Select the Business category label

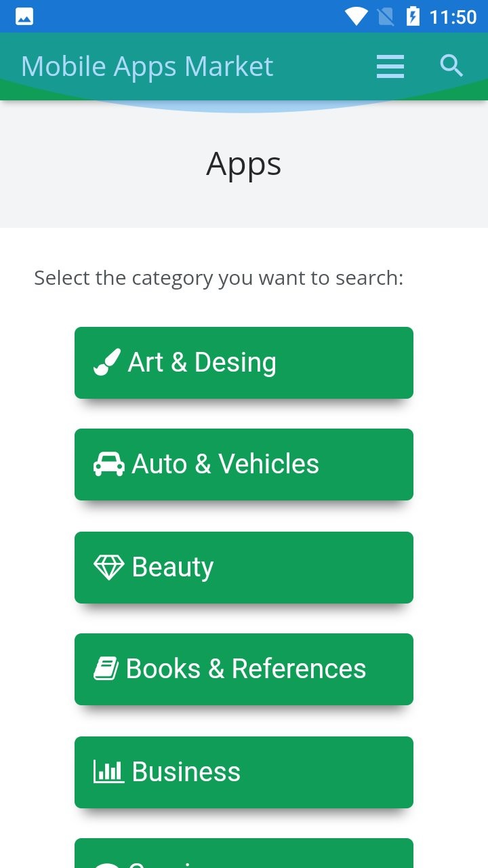pos(186,772)
